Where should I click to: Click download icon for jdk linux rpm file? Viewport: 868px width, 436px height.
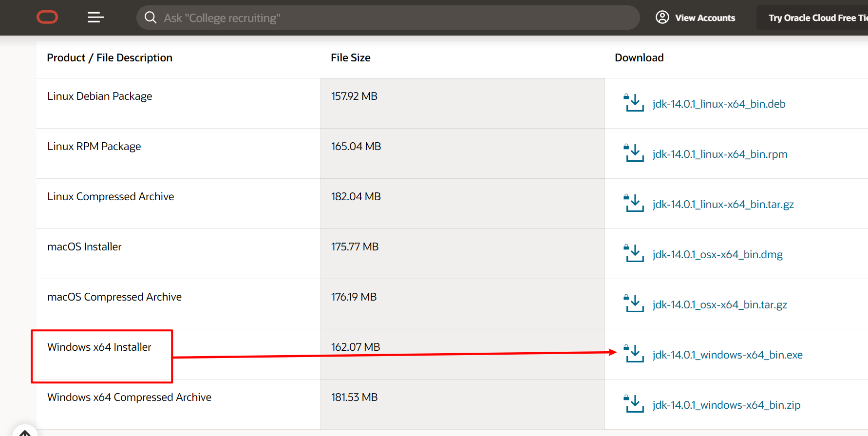click(634, 153)
